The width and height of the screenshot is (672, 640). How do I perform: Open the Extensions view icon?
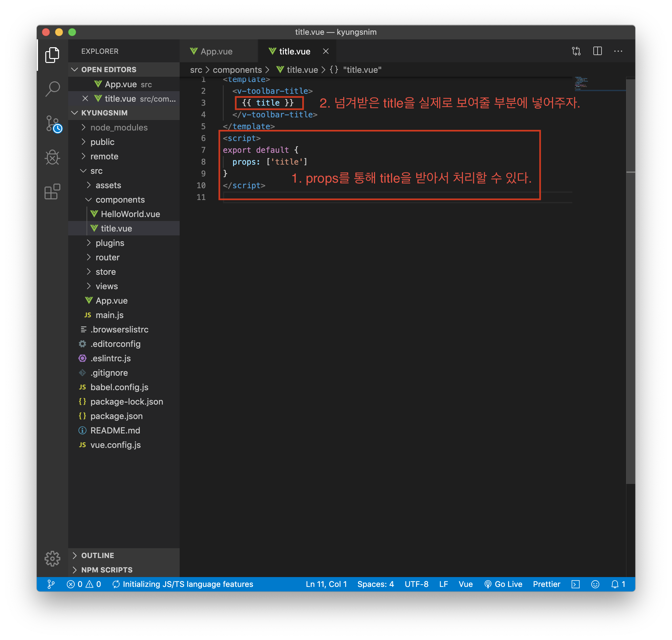click(52, 191)
